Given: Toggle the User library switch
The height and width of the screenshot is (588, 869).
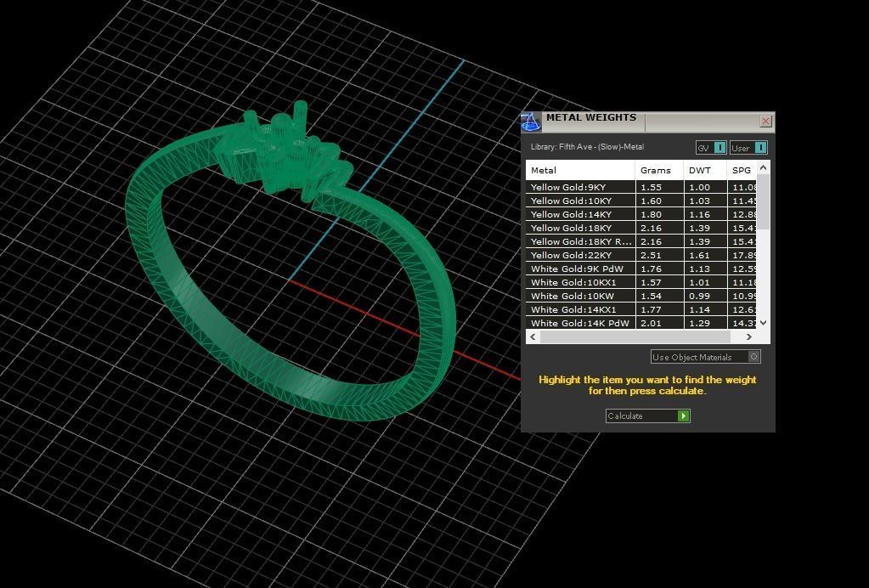Looking at the screenshot, I should tap(748, 147).
